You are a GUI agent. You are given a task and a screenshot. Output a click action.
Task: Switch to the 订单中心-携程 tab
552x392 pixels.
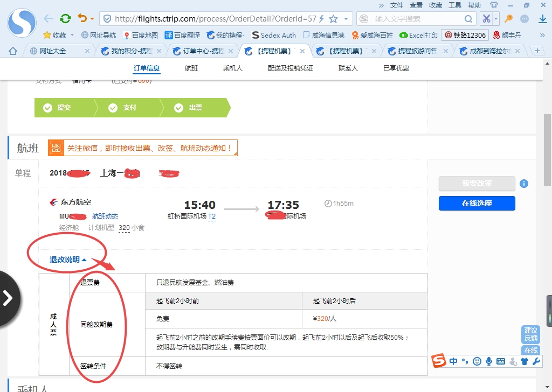click(203, 51)
